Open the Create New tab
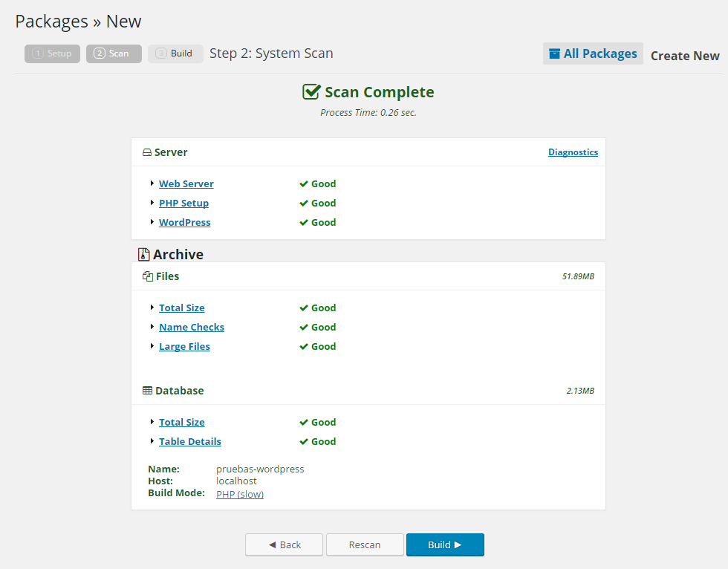Screen dimensions: 728x569 pyautogui.click(x=685, y=56)
